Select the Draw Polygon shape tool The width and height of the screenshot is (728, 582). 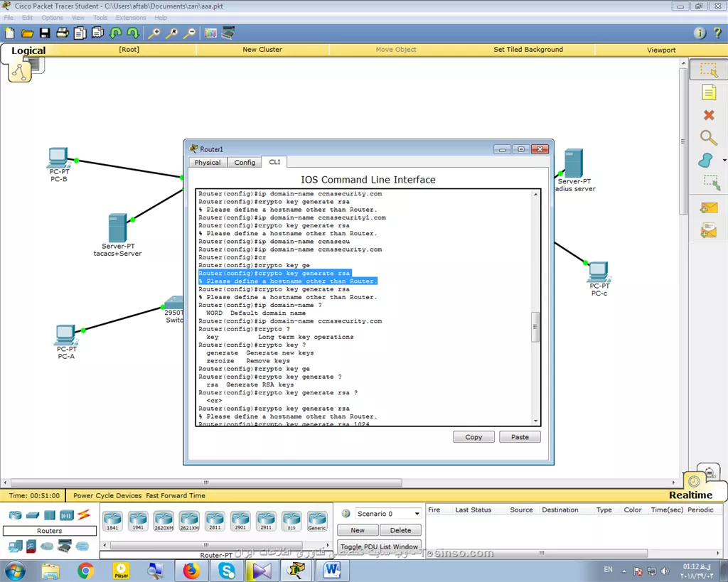click(706, 160)
